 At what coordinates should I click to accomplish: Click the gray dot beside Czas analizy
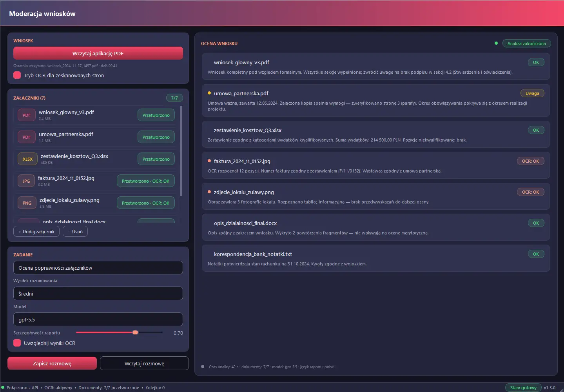click(203, 367)
